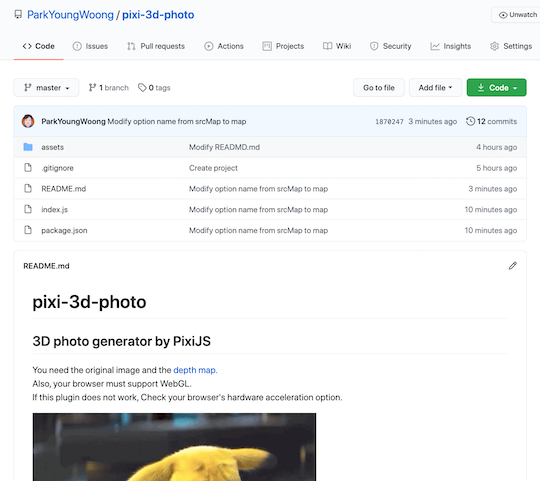This screenshot has height=481, width=540.
Task: Open the Issues tab
Action: pos(90,46)
